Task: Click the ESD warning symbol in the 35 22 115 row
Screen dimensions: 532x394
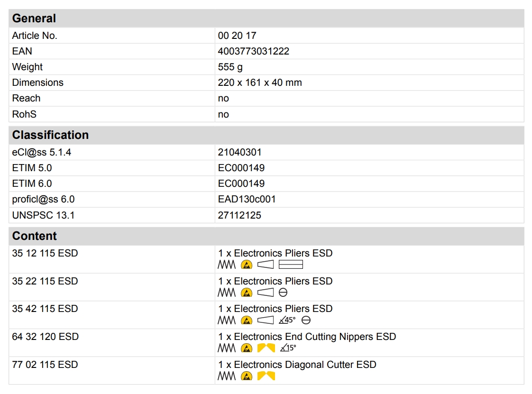Action: (x=247, y=293)
